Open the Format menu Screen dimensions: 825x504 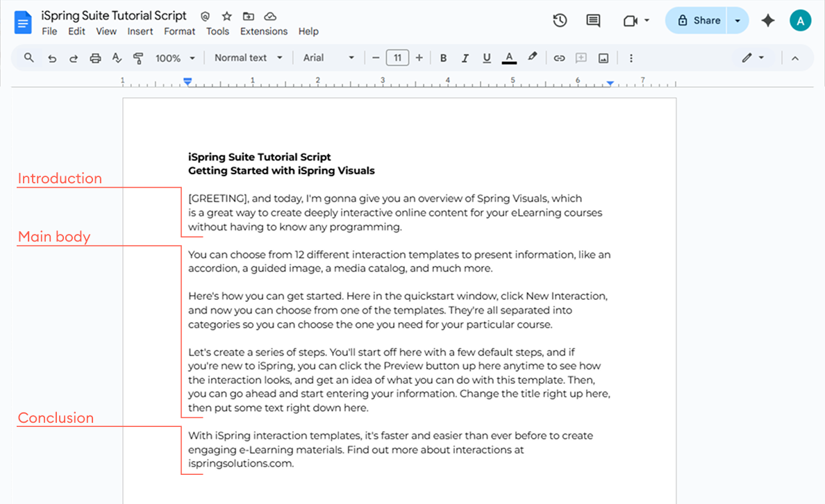click(179, 31)
